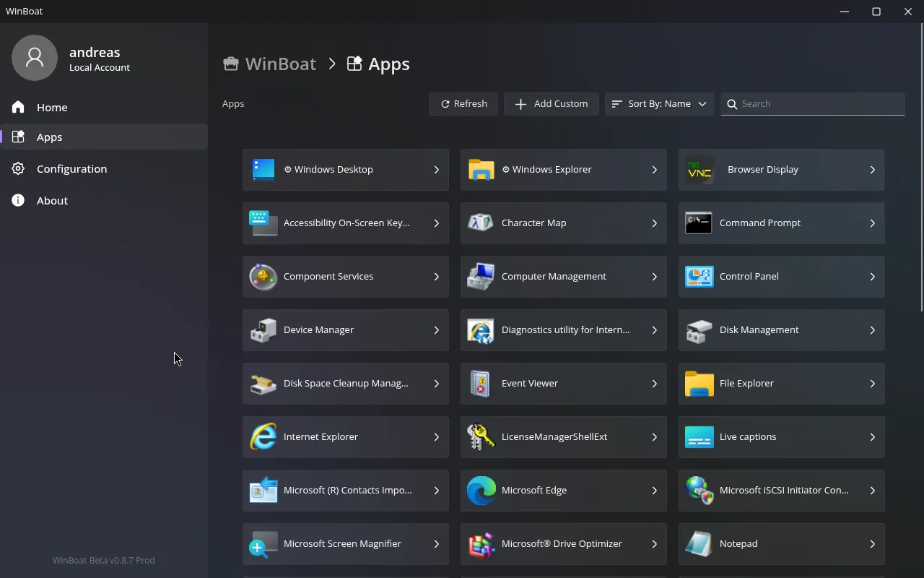924x578 pixels.
Task: Focus the Search apps input field
Action: 820,104
